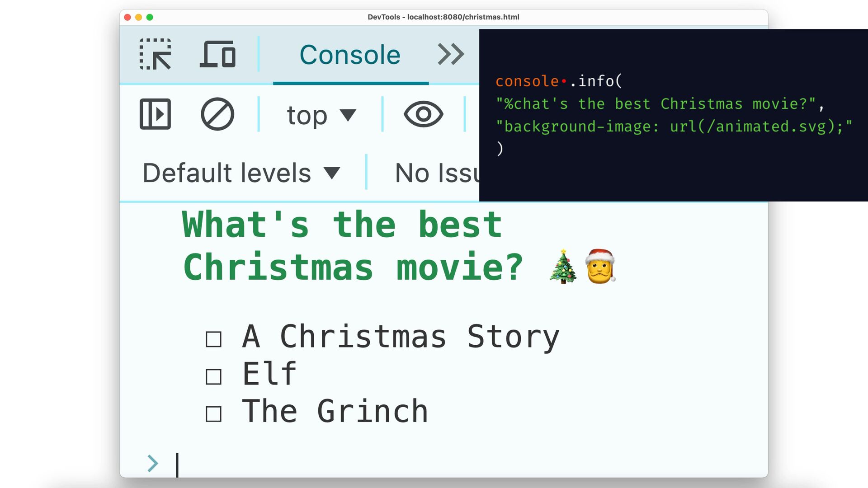
Task: Click the Santa Claus emoji
Action: (x=600, y=267)
